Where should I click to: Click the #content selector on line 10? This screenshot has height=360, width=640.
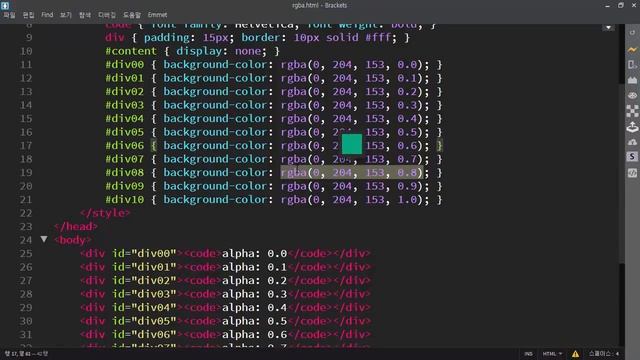131,51
